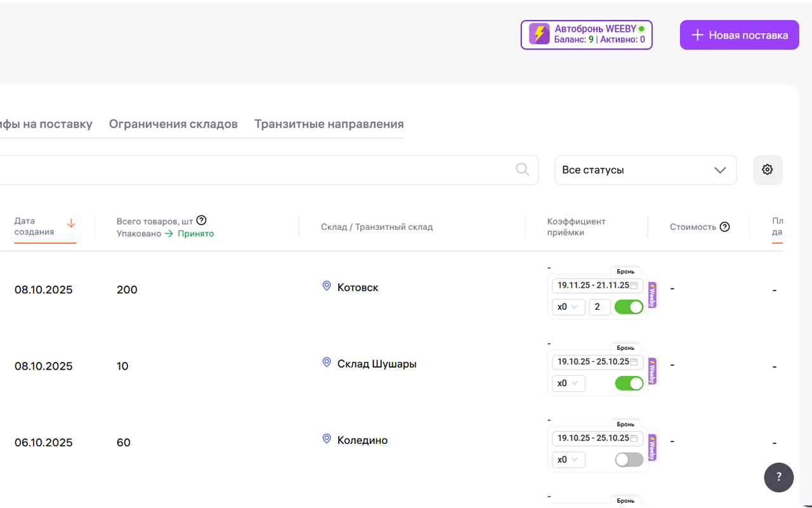The image size is (812, 508).
Task: Switch to Транзитные направления tab
Action: (x=329, y=124)
